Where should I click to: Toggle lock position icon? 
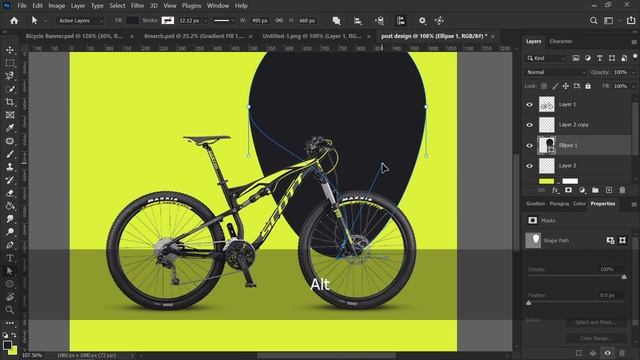(x=566, y=86)
